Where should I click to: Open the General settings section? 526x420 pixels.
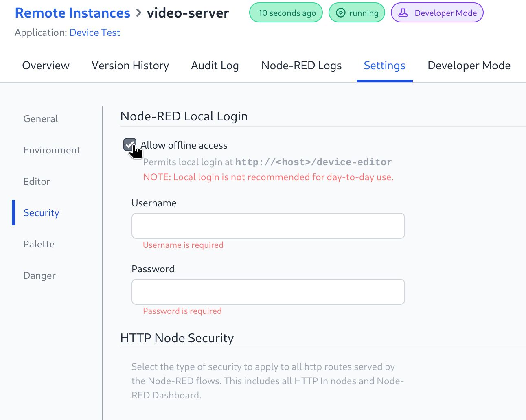tap(40, 118)
